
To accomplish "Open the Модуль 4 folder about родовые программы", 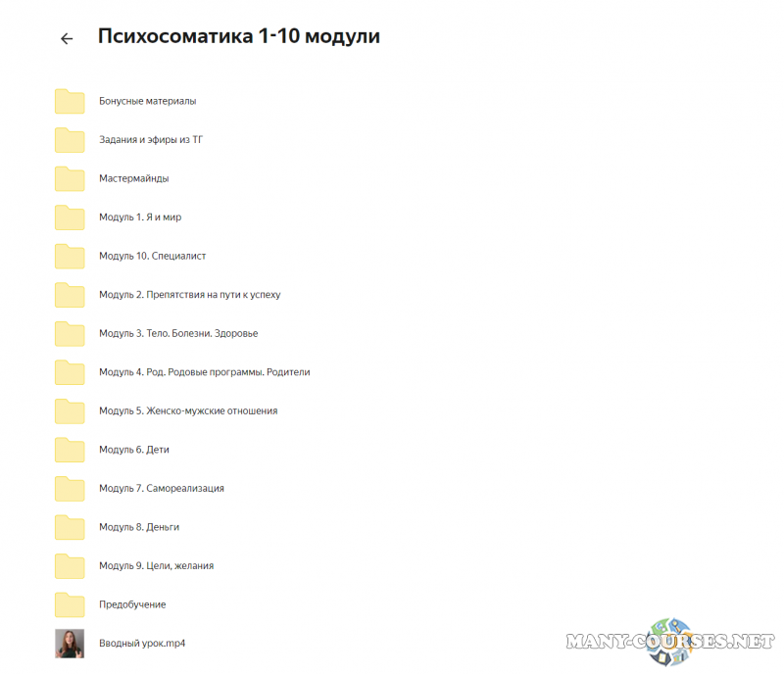I will pos(204,372).
